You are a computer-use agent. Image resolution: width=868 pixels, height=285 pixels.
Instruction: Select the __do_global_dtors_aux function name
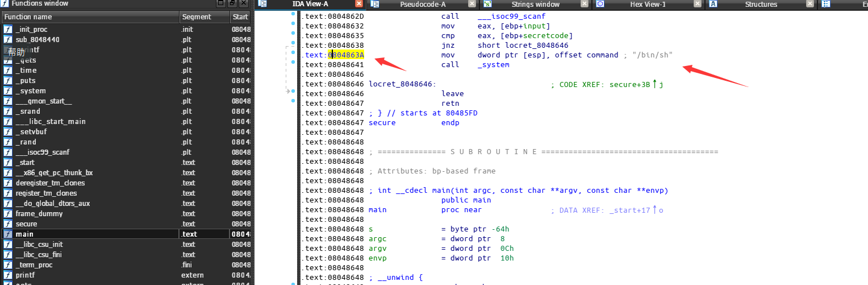[53, 204]
